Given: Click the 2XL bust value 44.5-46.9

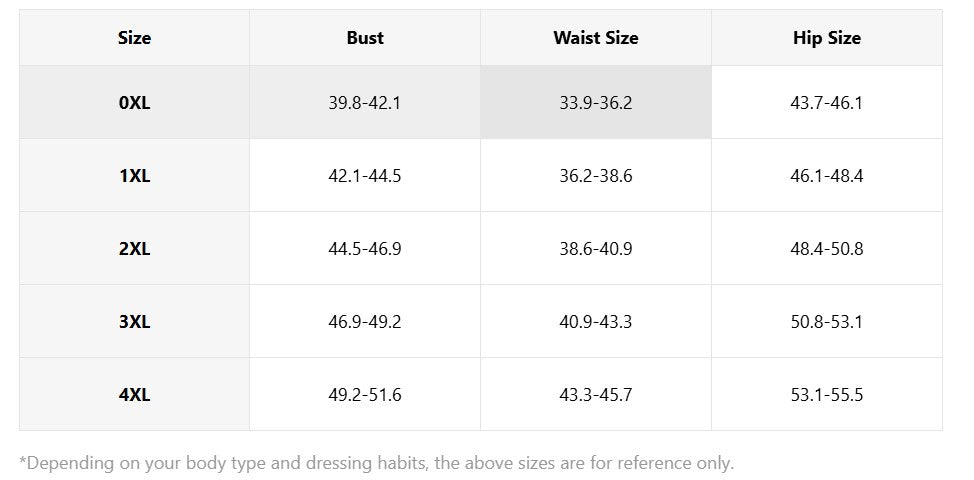Looking at the screenshot, I should [x=365, y=248].
